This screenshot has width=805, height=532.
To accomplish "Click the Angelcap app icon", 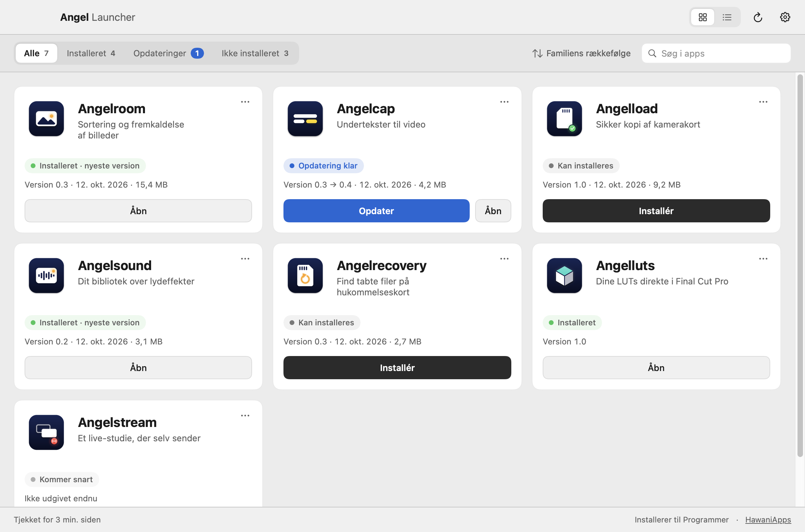I will tap(305, 119).
